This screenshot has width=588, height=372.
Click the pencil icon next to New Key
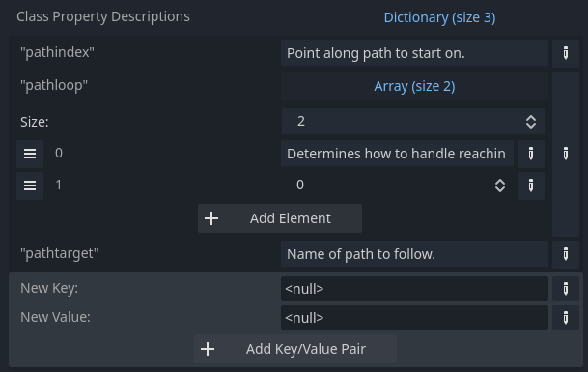566,289
